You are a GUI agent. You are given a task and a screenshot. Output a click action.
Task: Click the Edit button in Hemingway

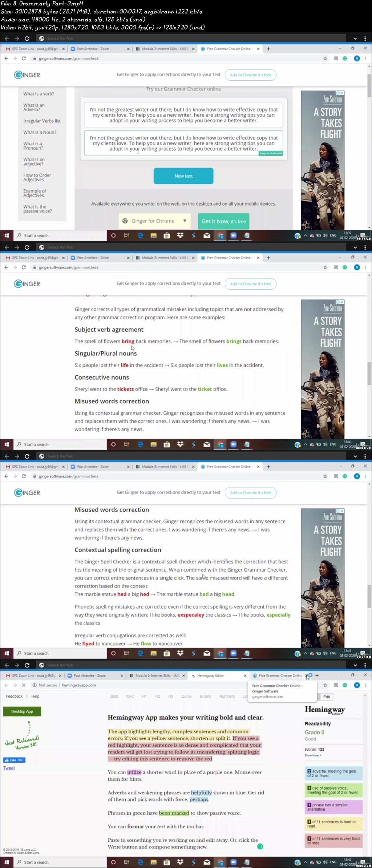pyautogui.click(x=327, y=697)
